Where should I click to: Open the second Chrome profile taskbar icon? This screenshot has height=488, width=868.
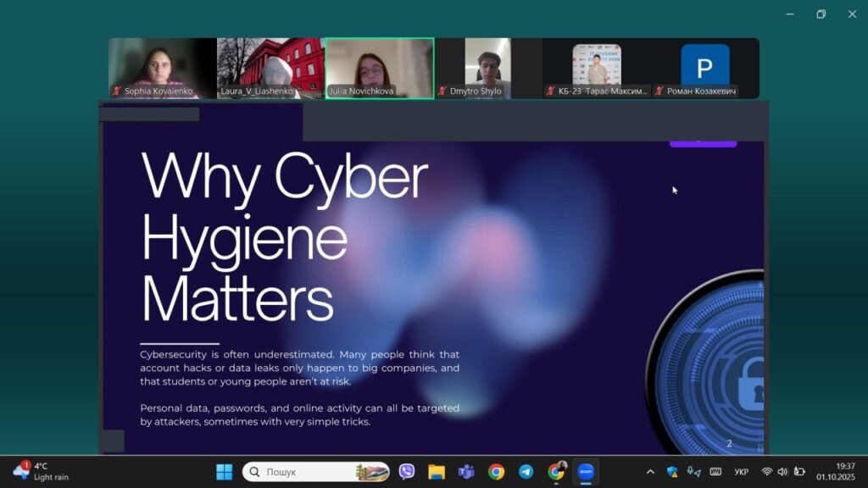pyautogui.click(x=556, y=472)
